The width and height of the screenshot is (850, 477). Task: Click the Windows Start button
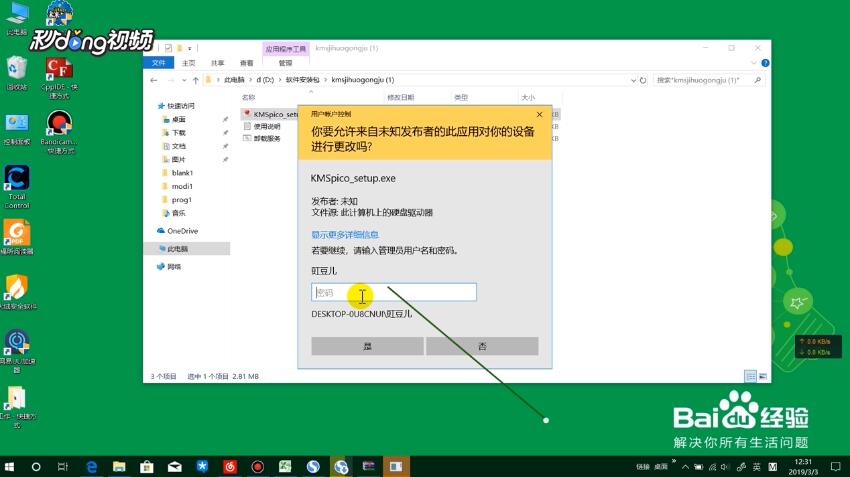[x=10, y=466]
